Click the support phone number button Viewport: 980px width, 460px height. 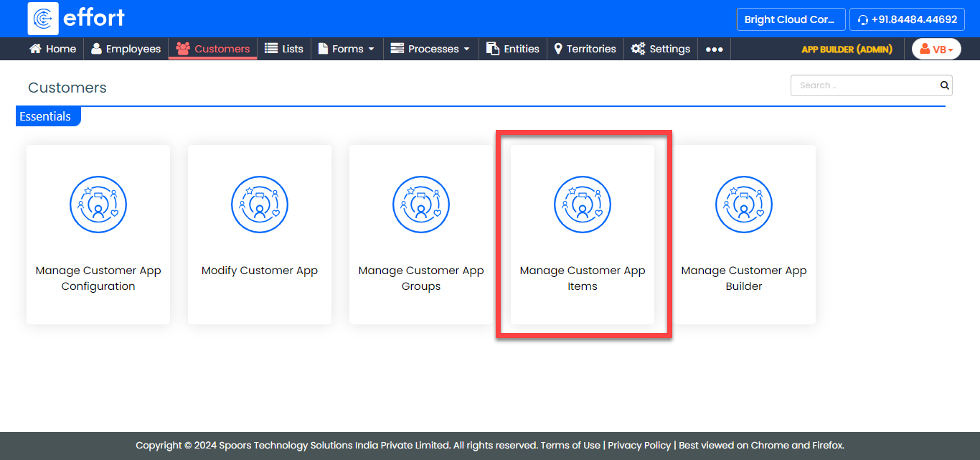(907, 19)
